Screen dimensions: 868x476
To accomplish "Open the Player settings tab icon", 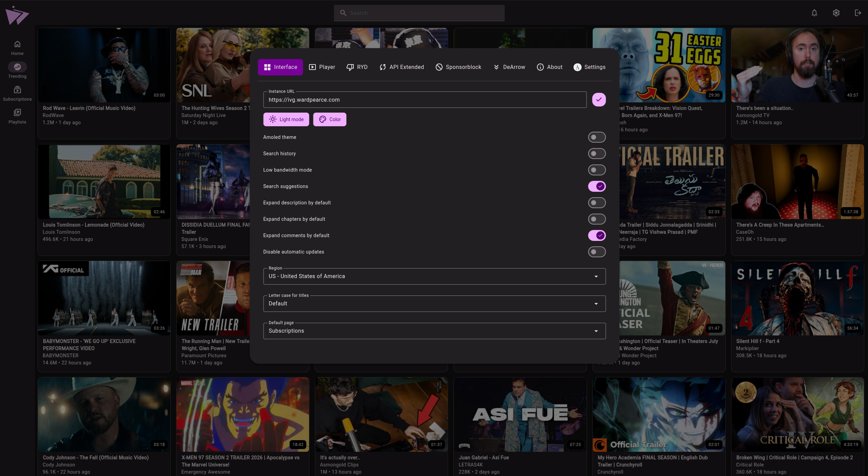I will point(312,67).
